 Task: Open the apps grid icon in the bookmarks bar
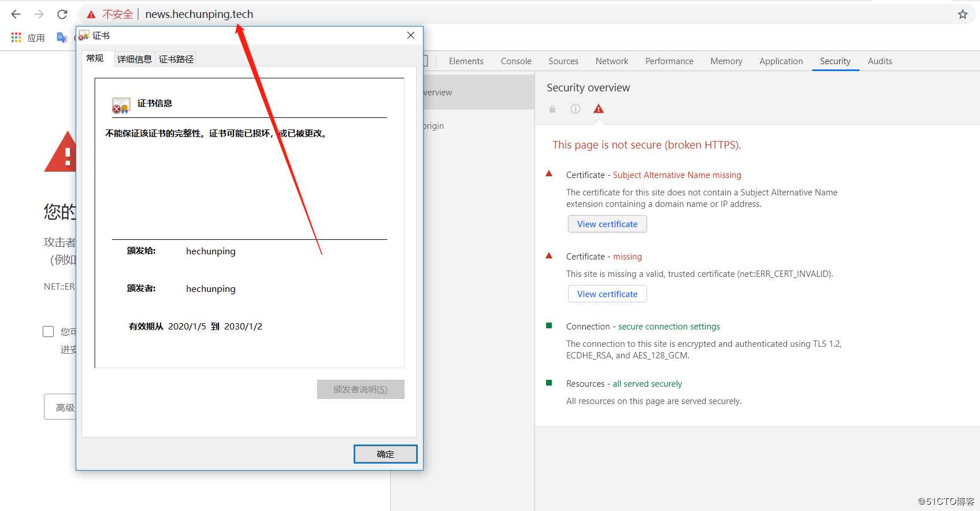pos(16,37)
